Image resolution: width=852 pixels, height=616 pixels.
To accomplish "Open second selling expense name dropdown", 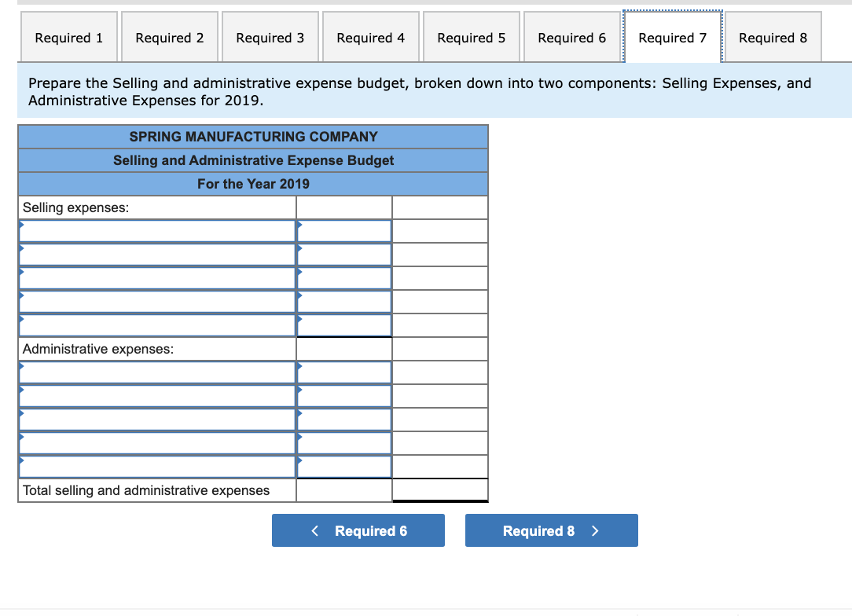I will tap(157, 255).
